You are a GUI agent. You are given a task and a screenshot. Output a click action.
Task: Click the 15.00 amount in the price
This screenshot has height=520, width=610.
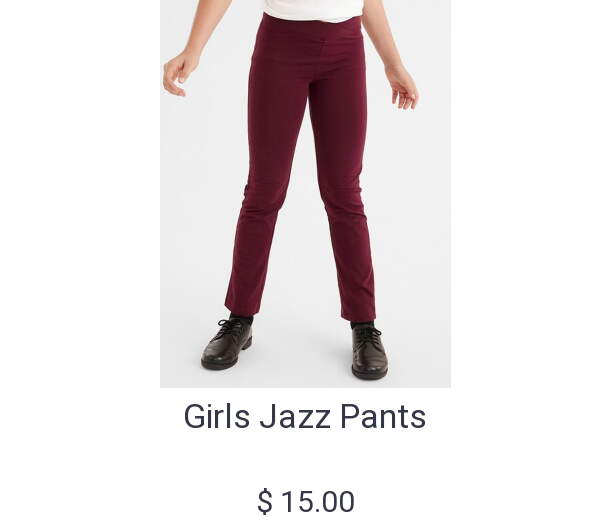[x=318, y=502]
